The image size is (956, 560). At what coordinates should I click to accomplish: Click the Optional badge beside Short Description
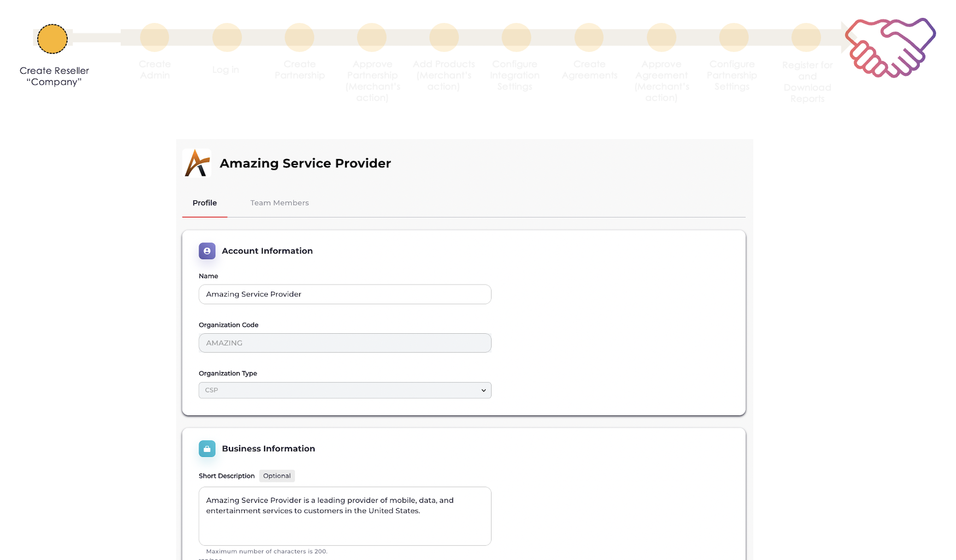[x=277, y=476]
